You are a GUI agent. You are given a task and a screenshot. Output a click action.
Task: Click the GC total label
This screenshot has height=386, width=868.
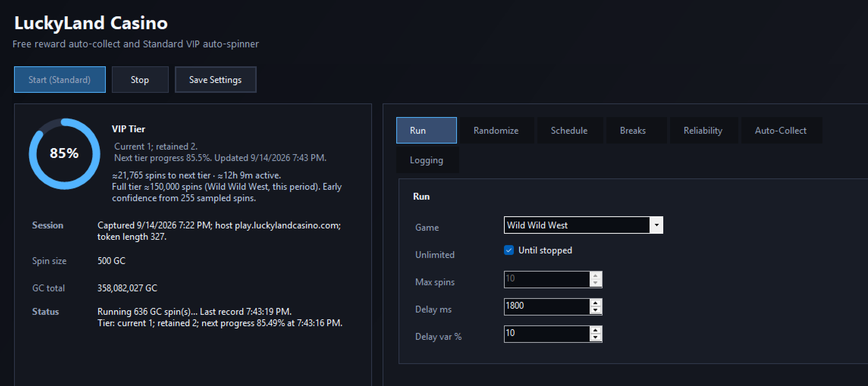pos(49,288)
